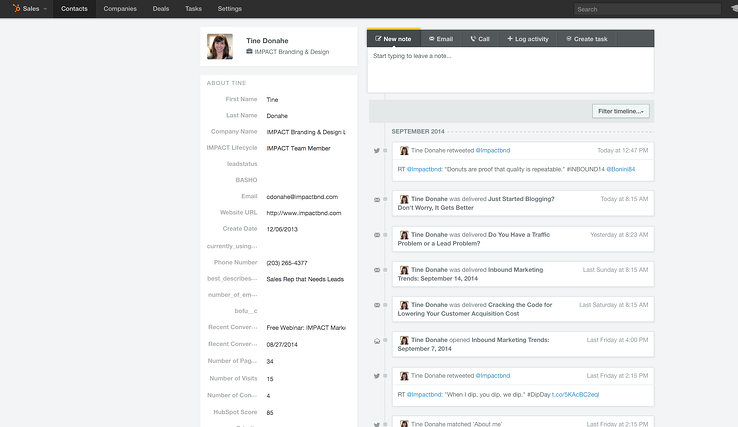
Task: Click the HubSpot sprocket logo
Action: [x=16, y=8]
